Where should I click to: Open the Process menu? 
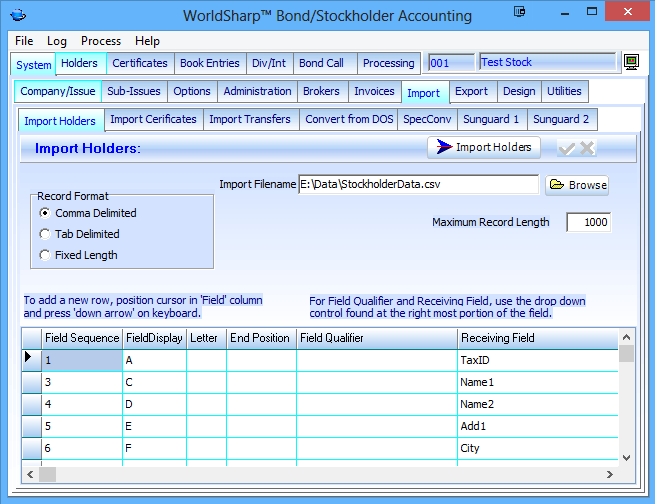[x=101, y=41]
